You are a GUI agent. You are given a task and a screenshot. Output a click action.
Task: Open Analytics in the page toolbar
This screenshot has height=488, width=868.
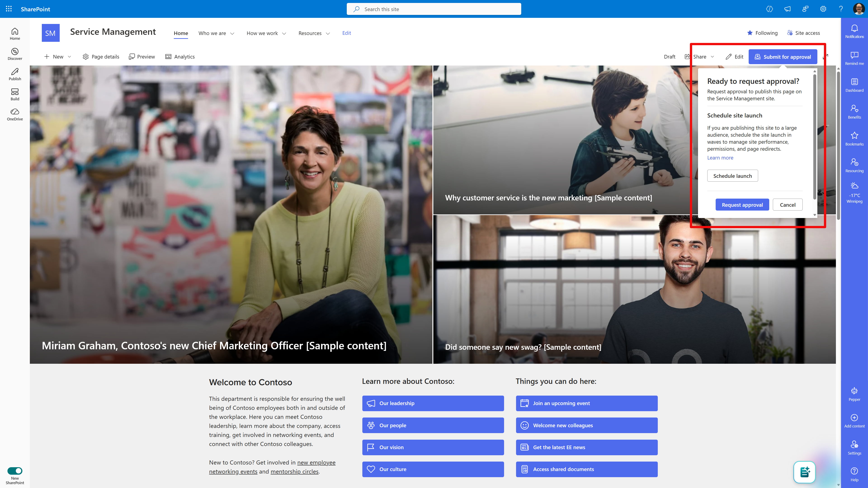pyautogui.click(x=180, y=56)
